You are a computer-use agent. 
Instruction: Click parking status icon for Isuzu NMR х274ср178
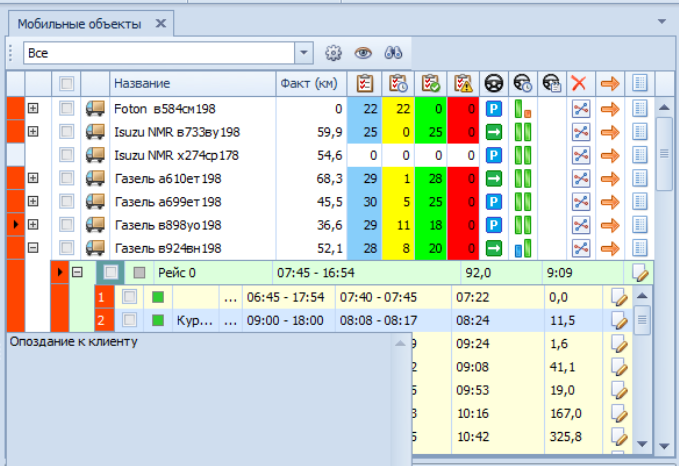pos(493,155)
